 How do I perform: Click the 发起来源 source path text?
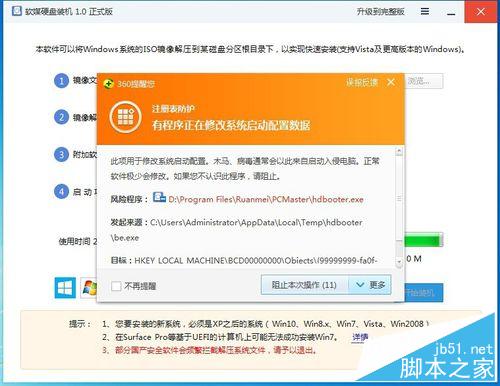pyautogui.click(x=236, y=230)
